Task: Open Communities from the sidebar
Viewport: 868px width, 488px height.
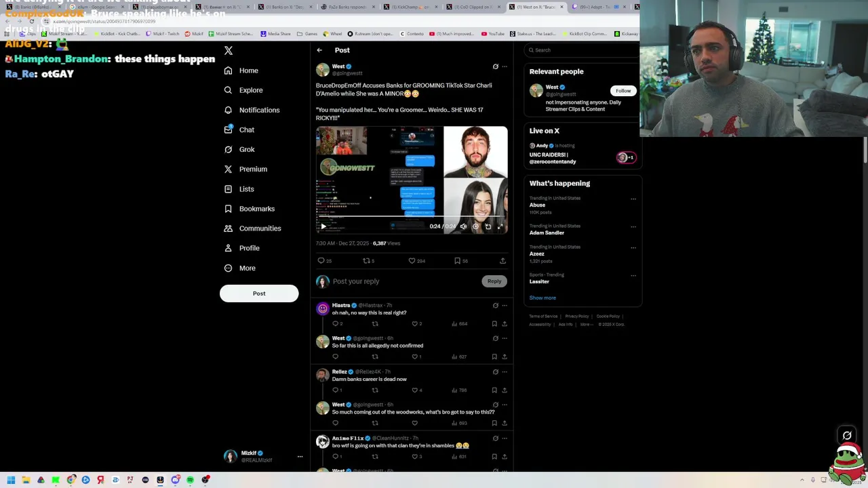Action: point(252,228)
